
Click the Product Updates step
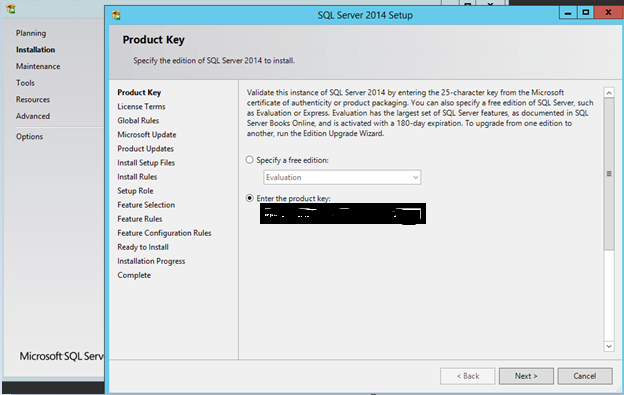[x=145, y=149]
